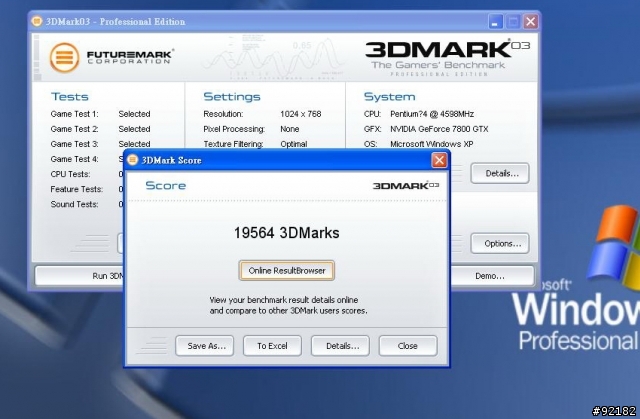640x419 pixels.
Task: Click the small 3DMARK03 logo in score dialog
Action: (x=406, y=186)
